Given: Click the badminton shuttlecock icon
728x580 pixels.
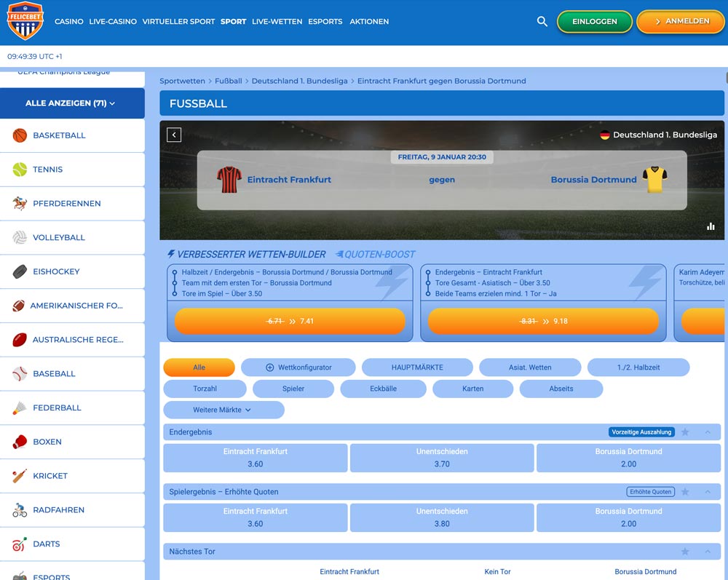Looking at the screenshot, I should [20, 408].
